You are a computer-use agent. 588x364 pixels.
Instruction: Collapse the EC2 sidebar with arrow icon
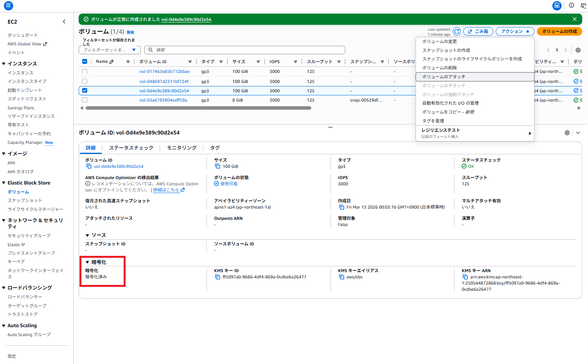pyautogui.click(x=64, y=22)
